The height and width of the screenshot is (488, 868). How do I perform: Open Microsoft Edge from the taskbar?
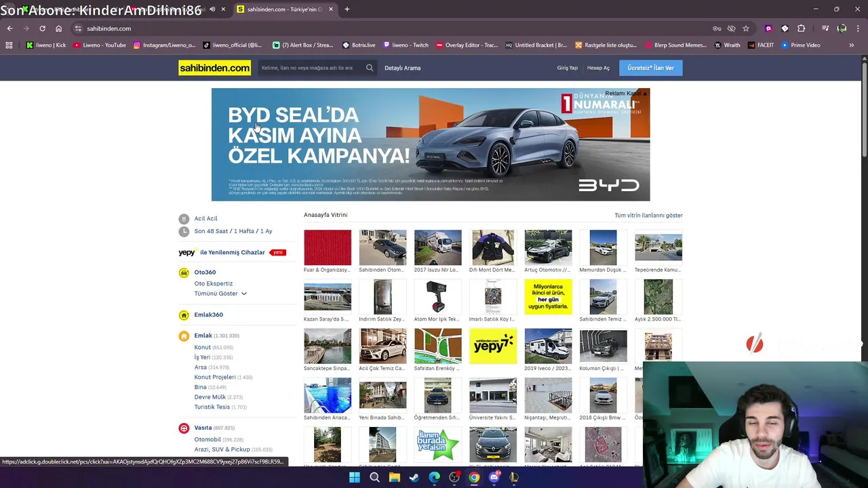click(434, 477)
